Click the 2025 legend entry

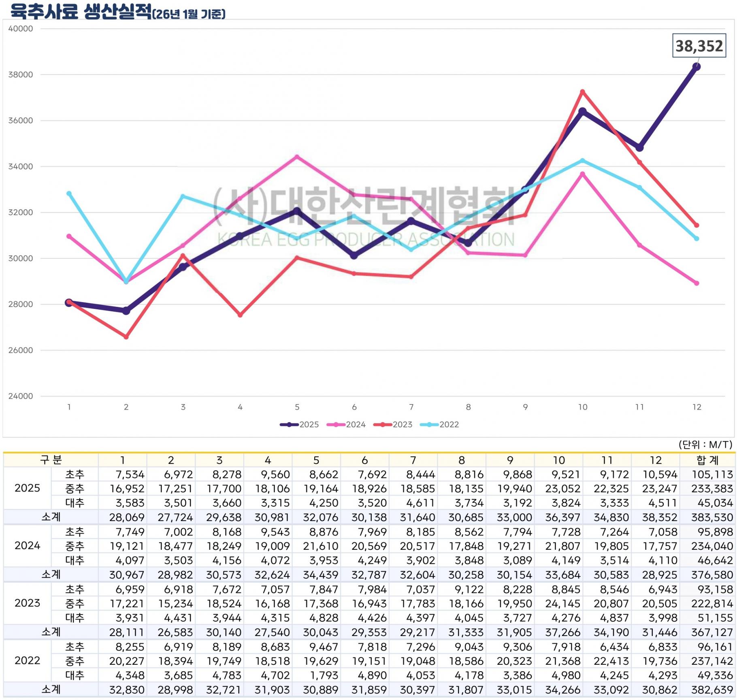[x=300, y=425]
